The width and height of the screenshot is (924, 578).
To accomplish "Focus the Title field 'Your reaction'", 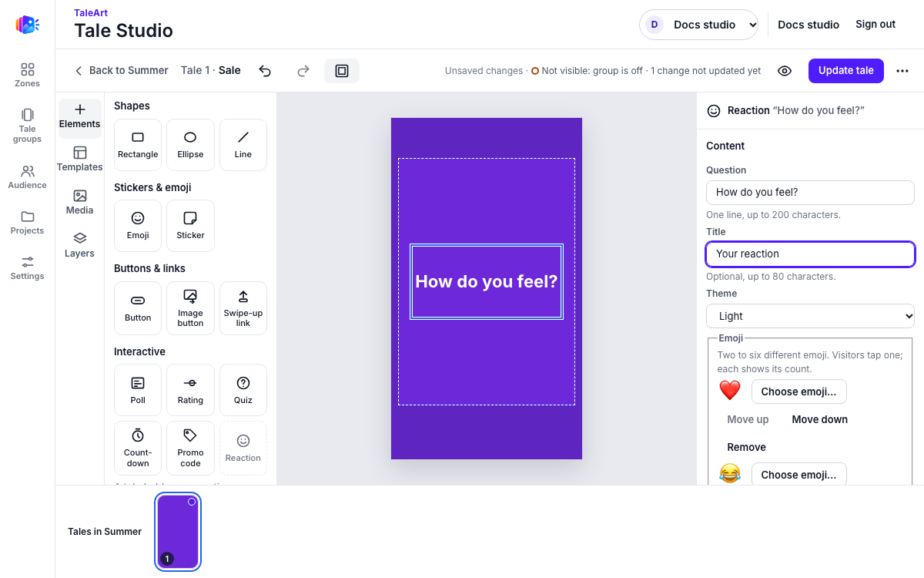I will pyautogui.click(x=810, y=254).
